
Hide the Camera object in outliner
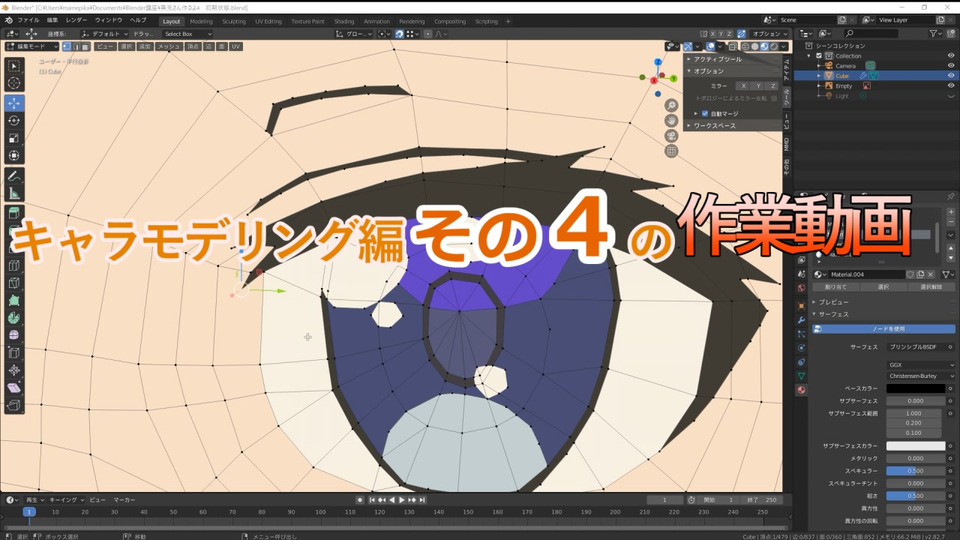951,66
